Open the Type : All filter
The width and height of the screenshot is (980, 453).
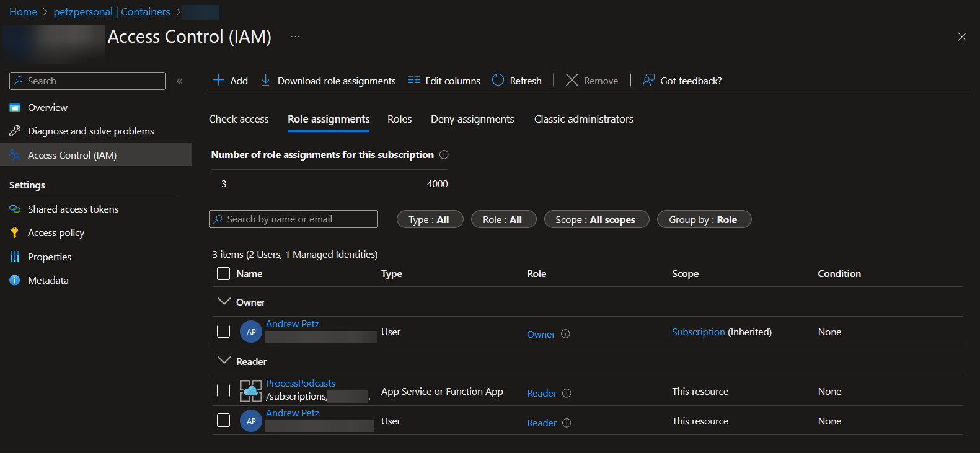(430, 219)
